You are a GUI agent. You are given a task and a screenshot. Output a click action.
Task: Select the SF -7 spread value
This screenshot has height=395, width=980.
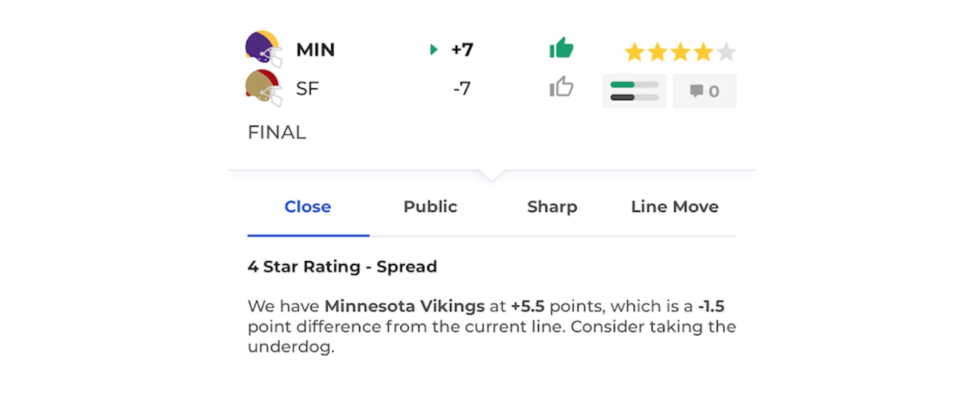tap(462, 89)
